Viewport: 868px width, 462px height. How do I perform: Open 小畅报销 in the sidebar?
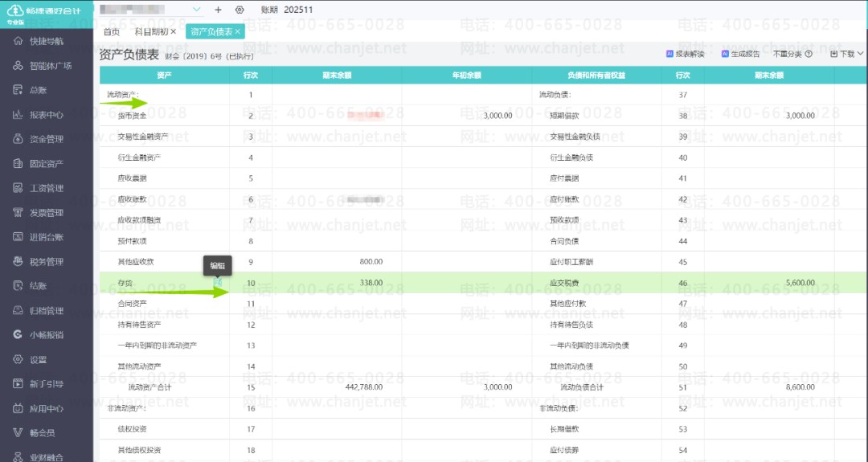point(47,335)
